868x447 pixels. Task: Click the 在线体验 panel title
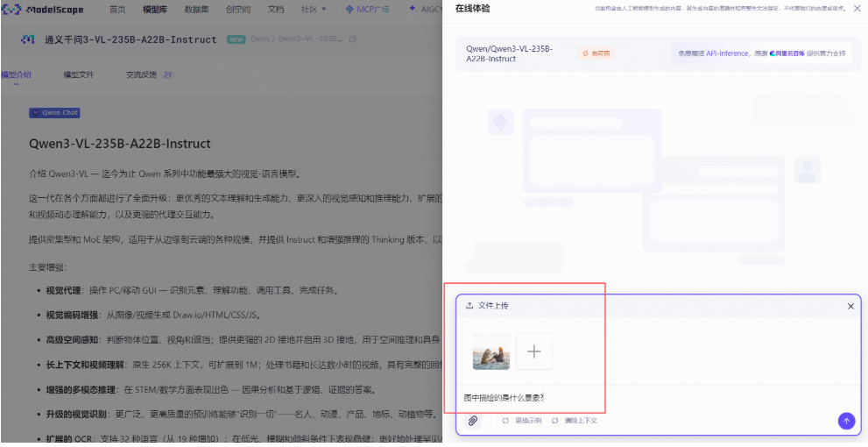pyautogui.click(x=472, y=9)
